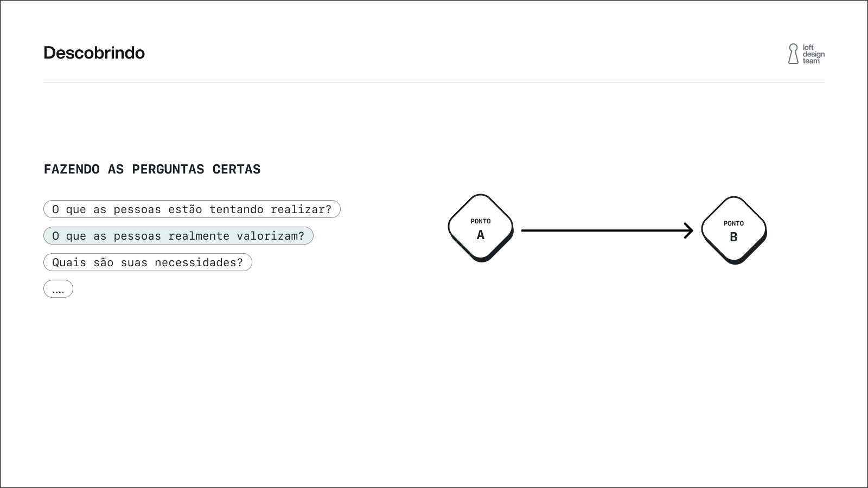This screenshot has width=868, height=488.
Task: Click the letter B inside the diamond
Action: coord(733,237)
